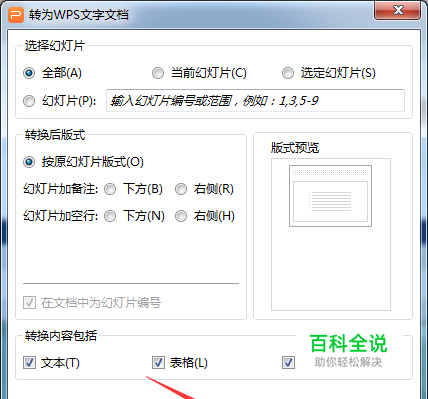
Task: Toggle the 文本(T) checkbox
Action: (x=29, y=363)
